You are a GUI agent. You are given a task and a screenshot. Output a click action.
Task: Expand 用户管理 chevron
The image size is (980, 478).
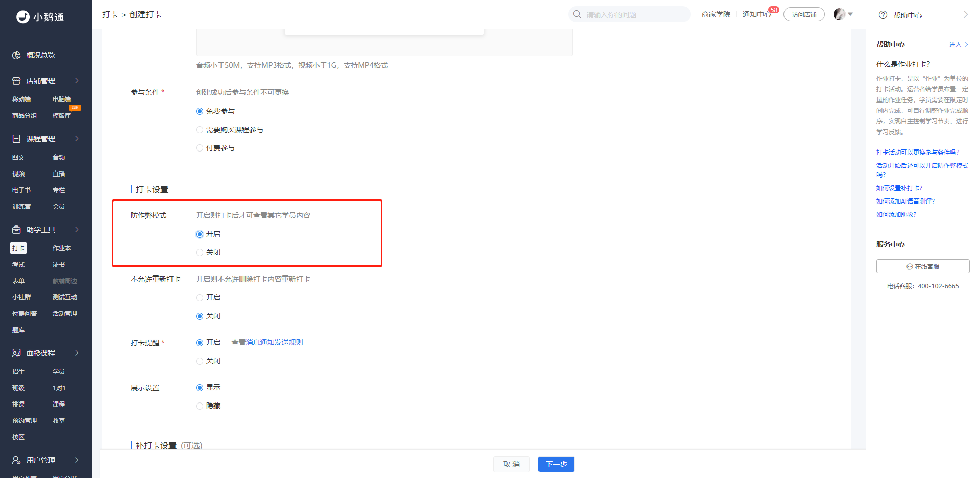click(77, 460)
